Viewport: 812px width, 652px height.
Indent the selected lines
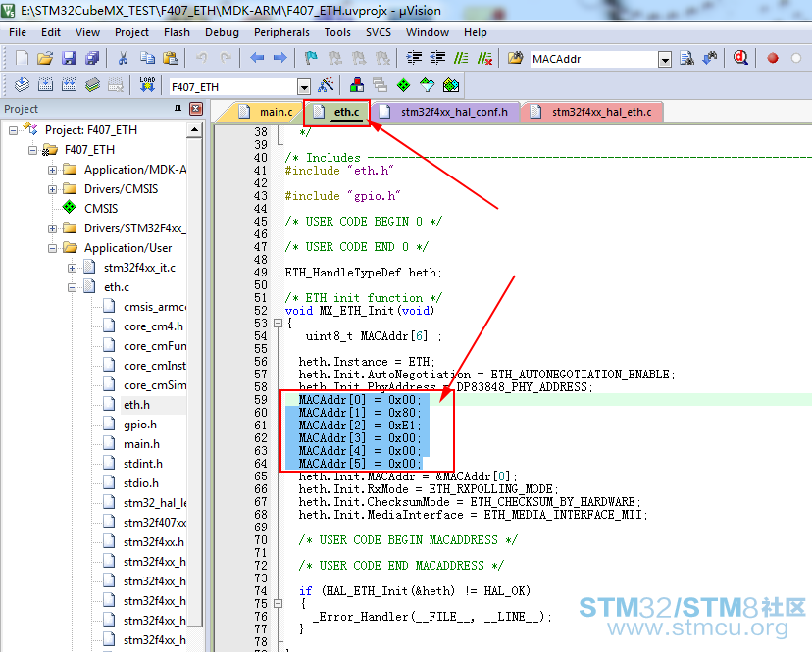coord(414,58)
